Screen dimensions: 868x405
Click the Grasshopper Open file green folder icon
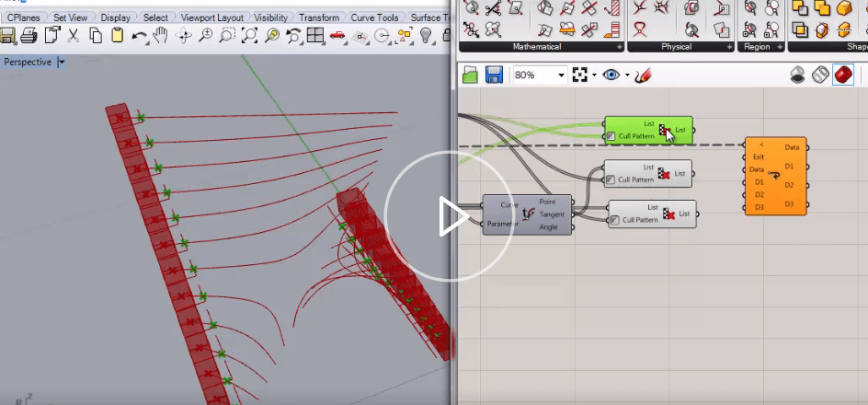click(470, 75)
